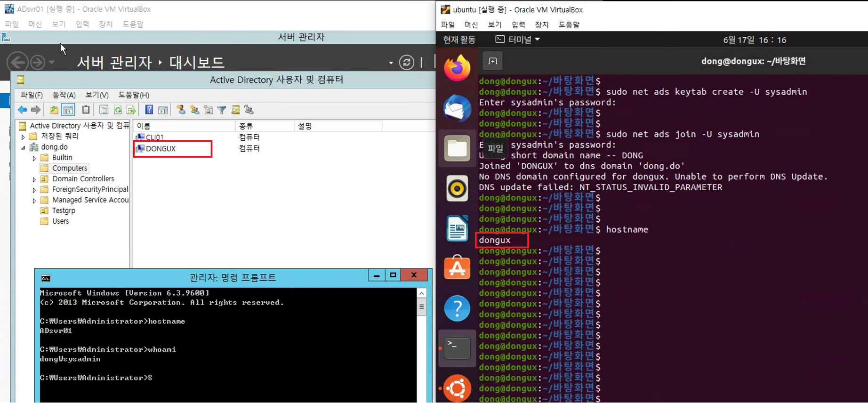Viewport: 868px width, 403px height.
Task: Toggle the console tree show/hide icon
Action: 68,110
